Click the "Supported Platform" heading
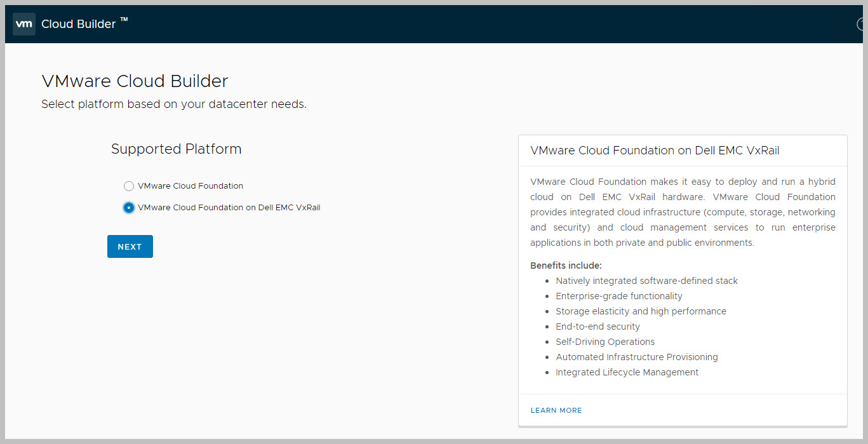Image resolution: width=868 pixels, height=444 pixels. tap(177, 149)
